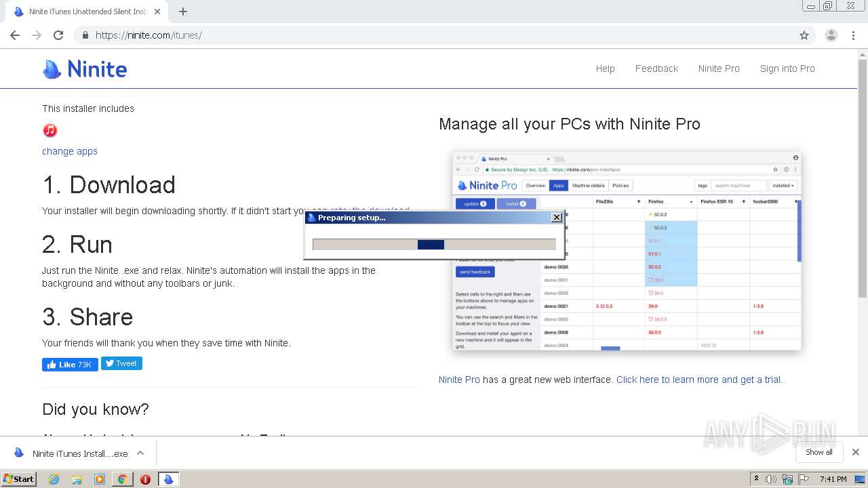Click the iTunes app icon
The height and width of the screenshot is (488, 868).
pos(50,130)
